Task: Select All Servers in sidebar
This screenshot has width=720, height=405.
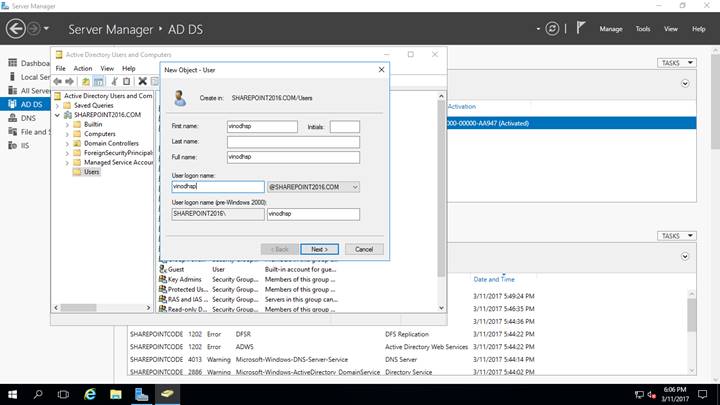Action: [28, 90]
